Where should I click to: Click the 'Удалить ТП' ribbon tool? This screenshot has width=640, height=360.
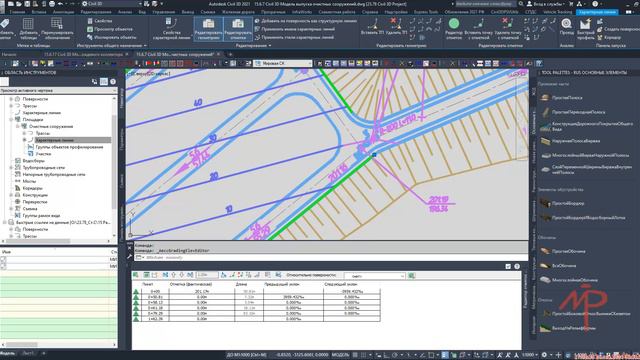(396, 27)
